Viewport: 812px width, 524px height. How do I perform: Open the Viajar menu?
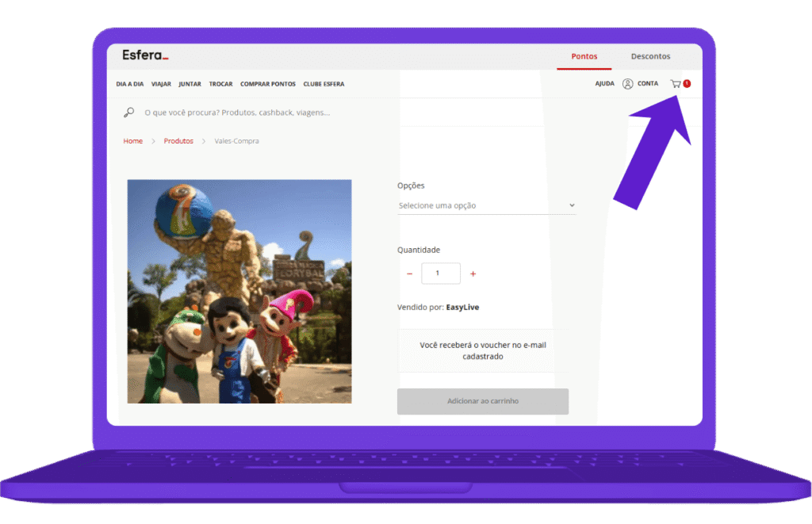(x=161, y=84)
